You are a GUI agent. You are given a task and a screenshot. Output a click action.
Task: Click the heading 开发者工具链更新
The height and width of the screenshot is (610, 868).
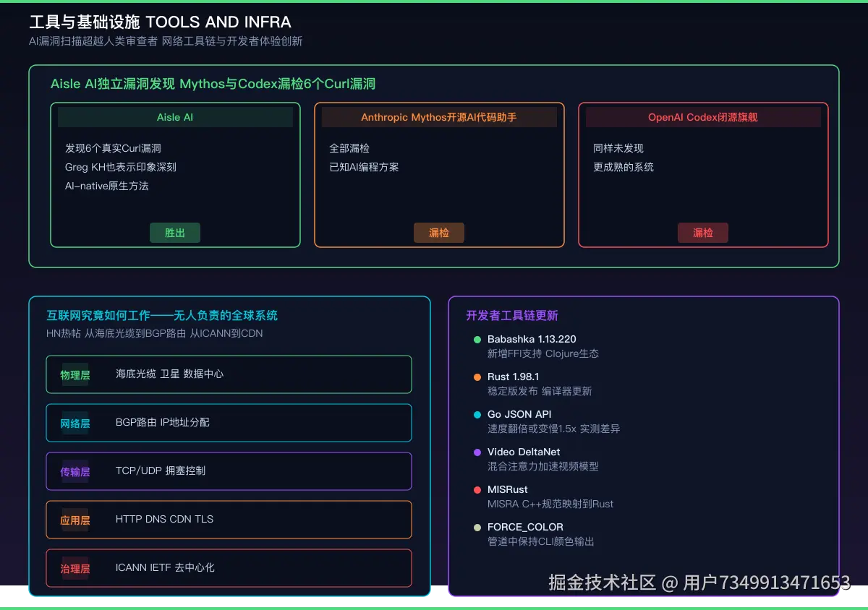[x=512, y=315]
